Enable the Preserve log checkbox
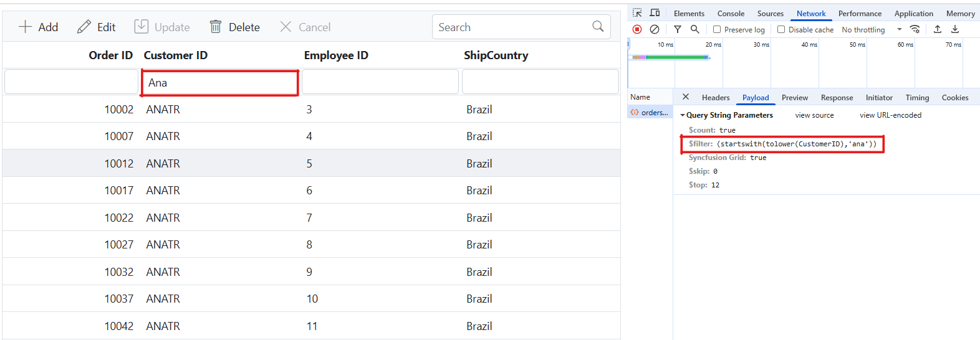Viewport: 980px width, 340px height. pyautogui.click(x=717, y=30)
